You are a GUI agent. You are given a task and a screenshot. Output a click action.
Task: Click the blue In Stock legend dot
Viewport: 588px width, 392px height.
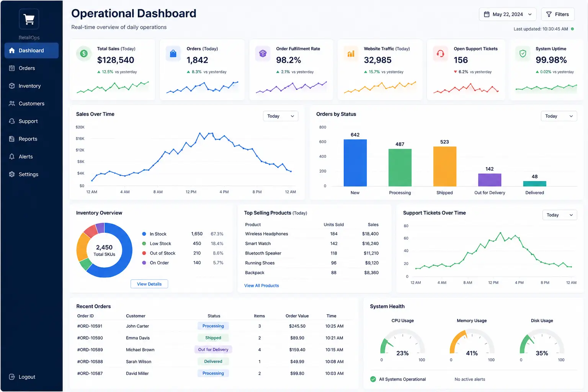(144, 234)
